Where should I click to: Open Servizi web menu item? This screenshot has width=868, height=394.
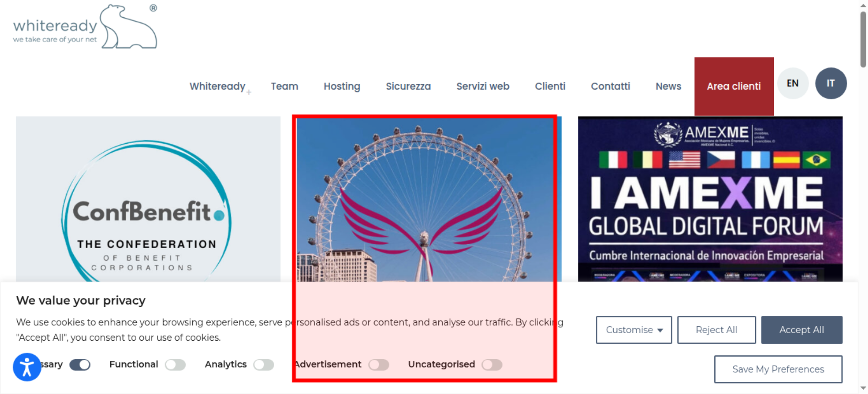[x=483, y=86]
